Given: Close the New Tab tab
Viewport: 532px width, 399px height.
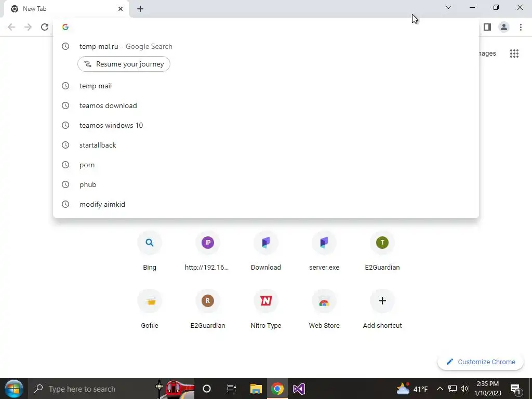Looking at the screenshot, I should [x=121, y=9].
